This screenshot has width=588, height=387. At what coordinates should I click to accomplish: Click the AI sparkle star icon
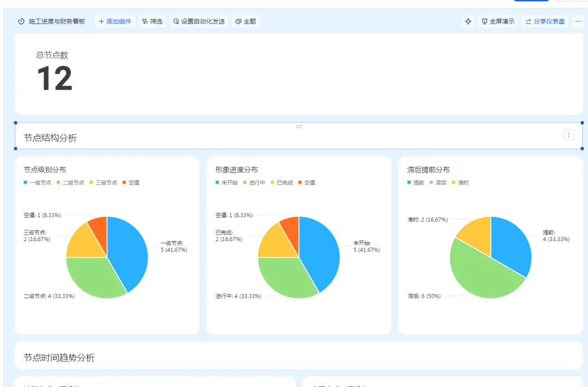click(x=468, y=21)
